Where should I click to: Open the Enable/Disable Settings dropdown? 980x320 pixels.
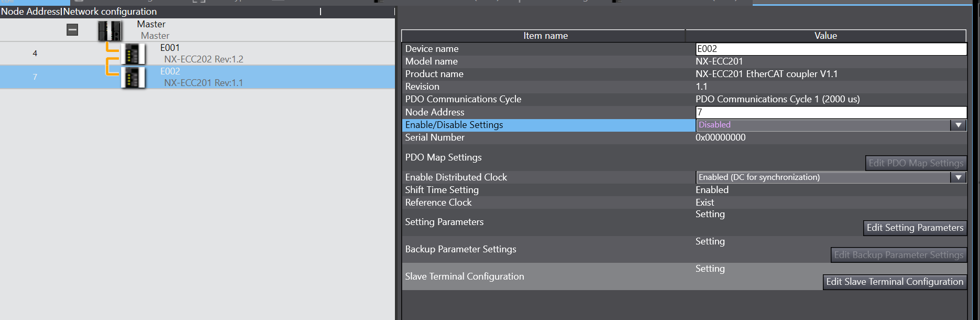(x=958, y=125)
